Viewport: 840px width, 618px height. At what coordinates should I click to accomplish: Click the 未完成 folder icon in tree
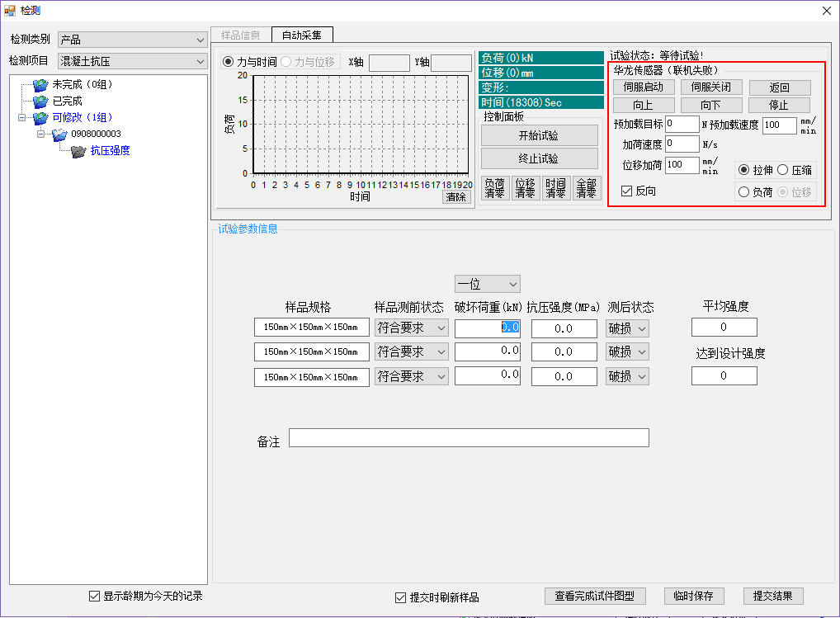pos(40,84)
